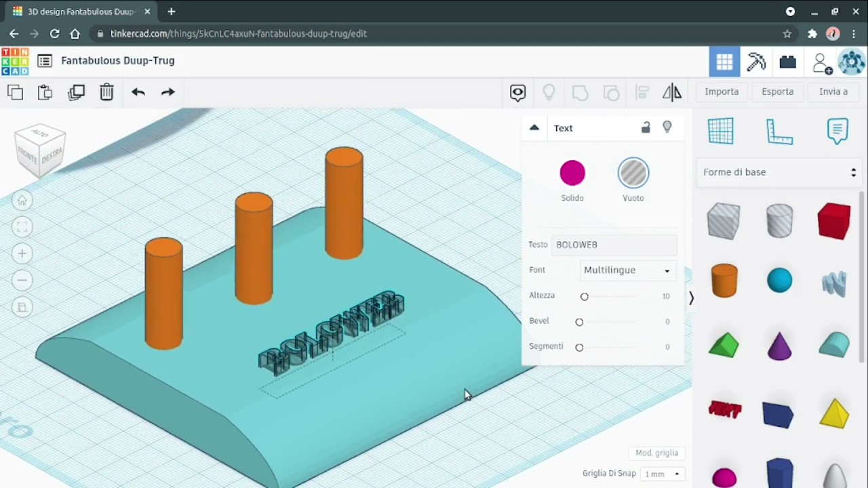Open the Notes tool

(x=838, y=131)
